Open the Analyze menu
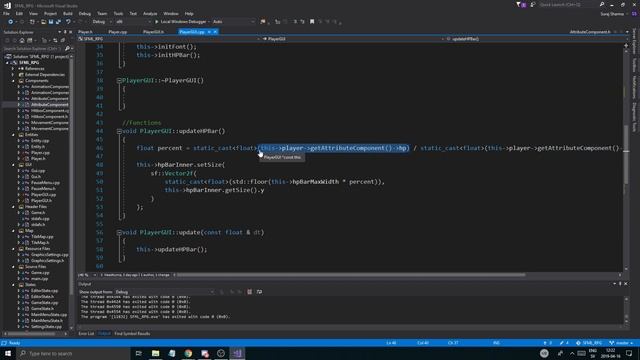640x360 pixels. 150,13
